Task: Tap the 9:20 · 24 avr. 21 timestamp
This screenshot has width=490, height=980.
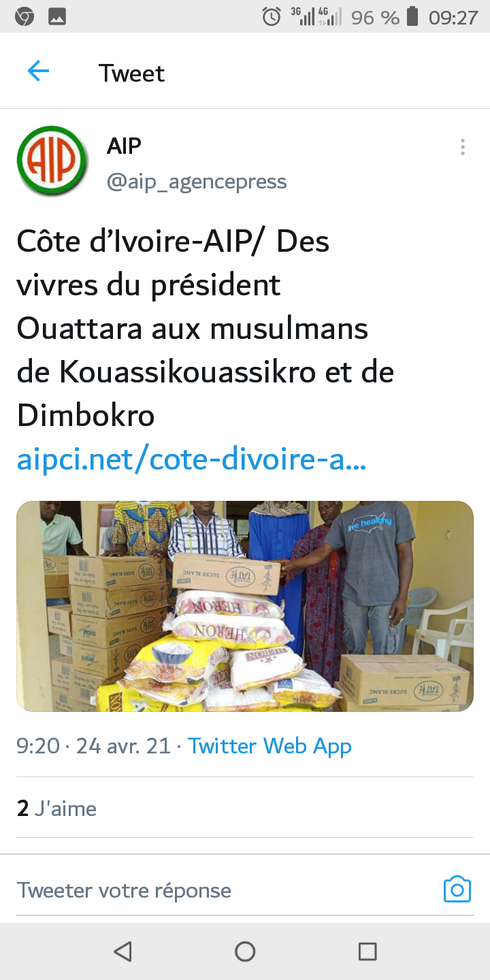Action: pyautogui.click(x=93, y=746)
